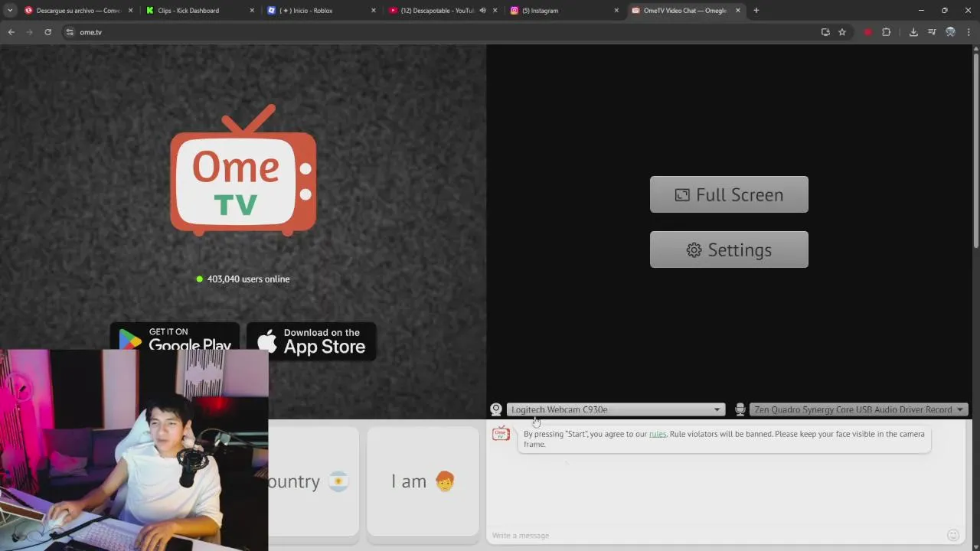Switch to the Clips - Kick Dashboard tab
The height and width of the screenshot is (551, 980).
click(x=201, y=11)
